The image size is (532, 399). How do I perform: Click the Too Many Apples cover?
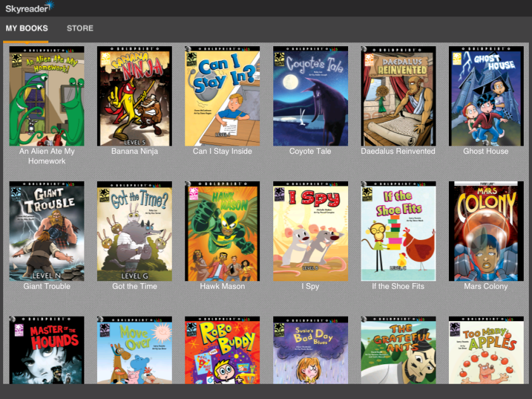coord(486,350)
